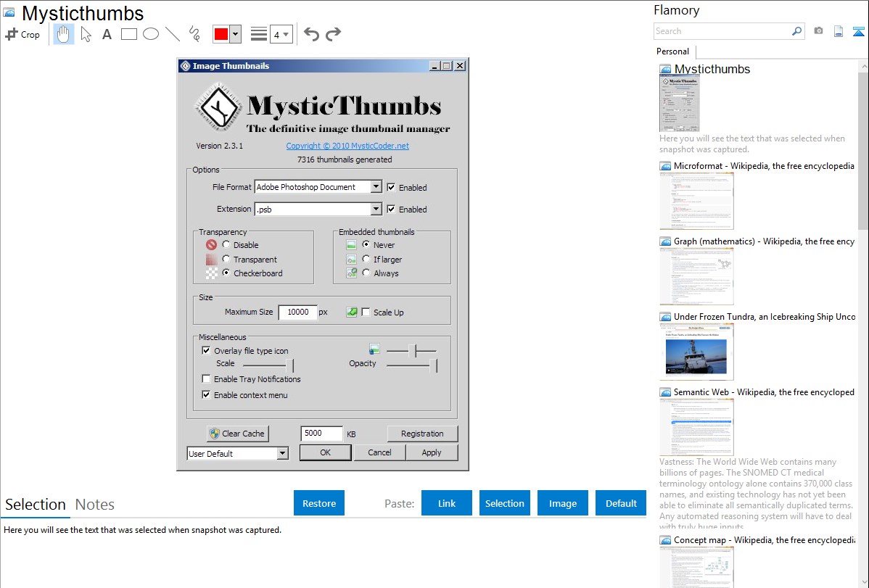
Task: Open the Personal tab
Action: coord(673,51)
